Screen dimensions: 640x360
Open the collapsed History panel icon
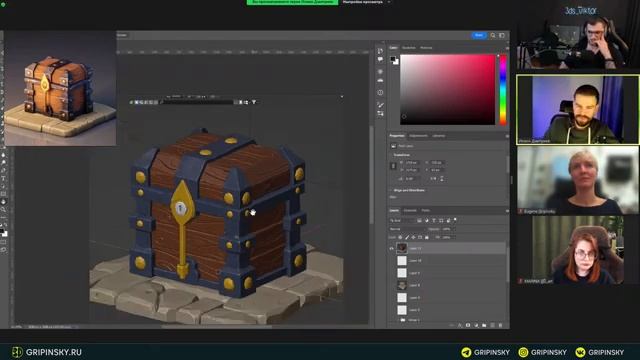point(380,51)
